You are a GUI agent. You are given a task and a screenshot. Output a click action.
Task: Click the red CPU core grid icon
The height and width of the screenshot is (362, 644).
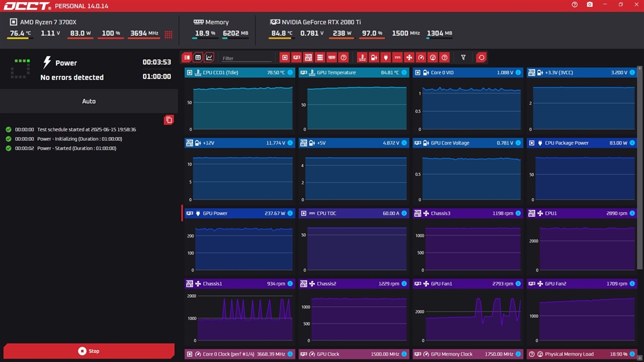click(x=169, y=34)
